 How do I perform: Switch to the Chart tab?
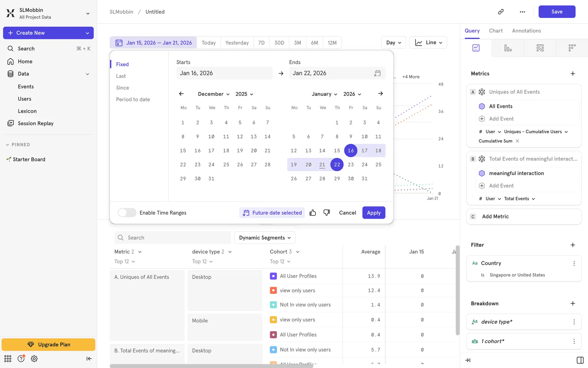pos(496,31)
